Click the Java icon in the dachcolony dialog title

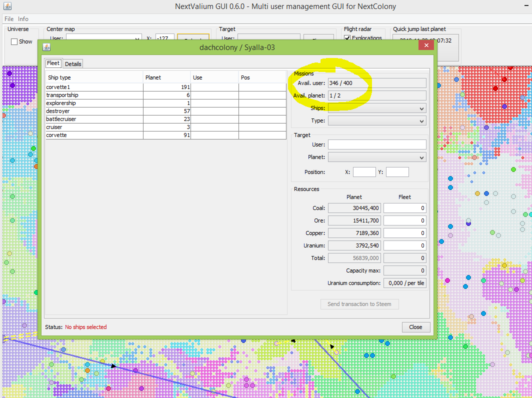(46, 47)
